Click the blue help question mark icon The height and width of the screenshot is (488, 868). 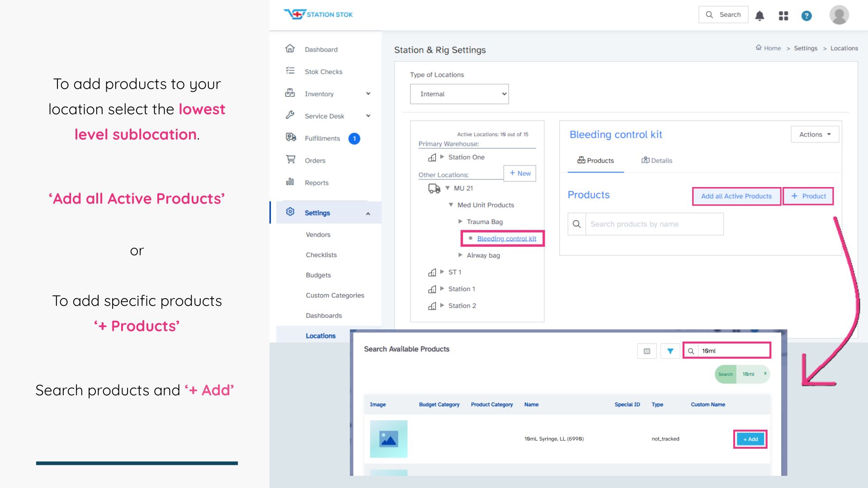point(807,16)
